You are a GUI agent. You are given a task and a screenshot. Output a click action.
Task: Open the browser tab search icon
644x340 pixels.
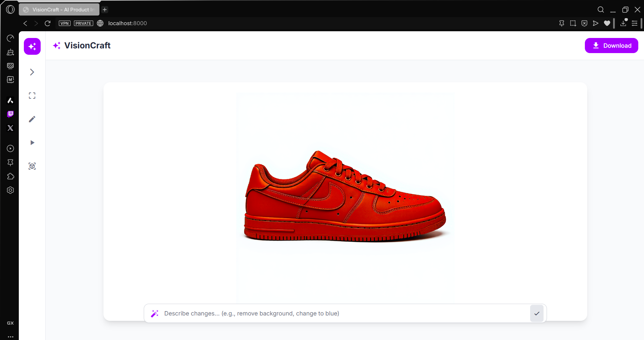pyautogui.click(x=601, y=10)
